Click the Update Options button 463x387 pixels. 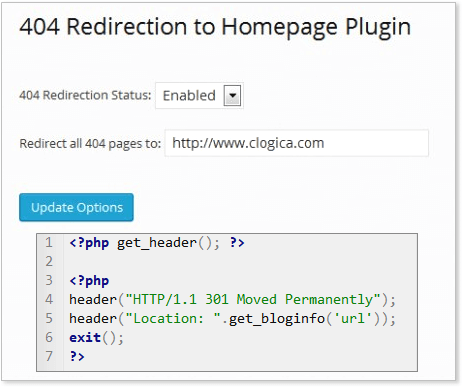point(76,207)
